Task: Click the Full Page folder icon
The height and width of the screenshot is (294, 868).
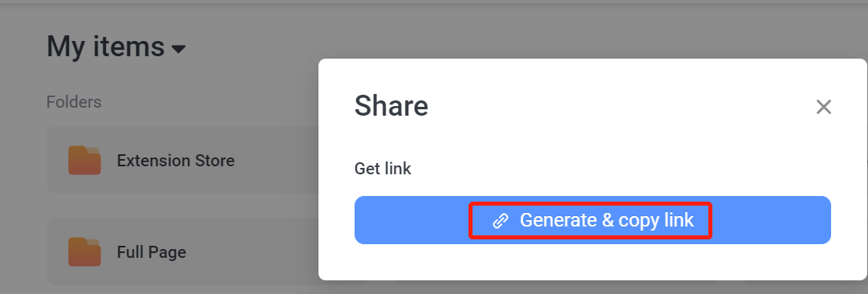Action: click(85, 252)
